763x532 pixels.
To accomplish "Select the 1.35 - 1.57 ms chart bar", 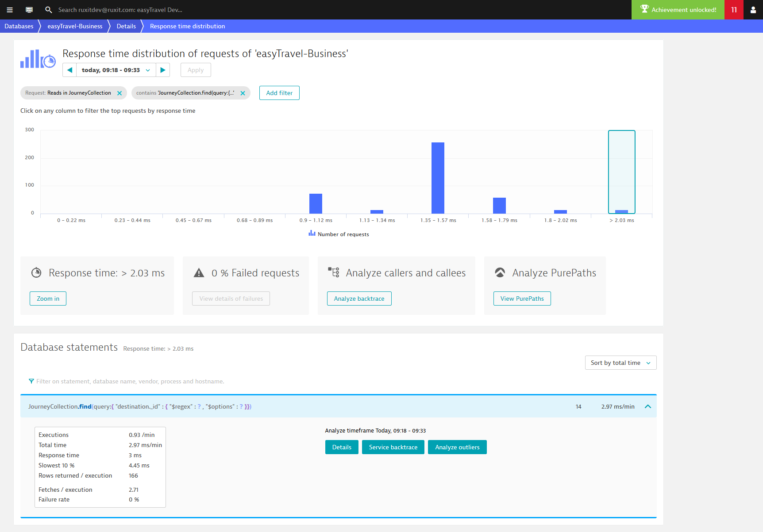I will 438,178.
